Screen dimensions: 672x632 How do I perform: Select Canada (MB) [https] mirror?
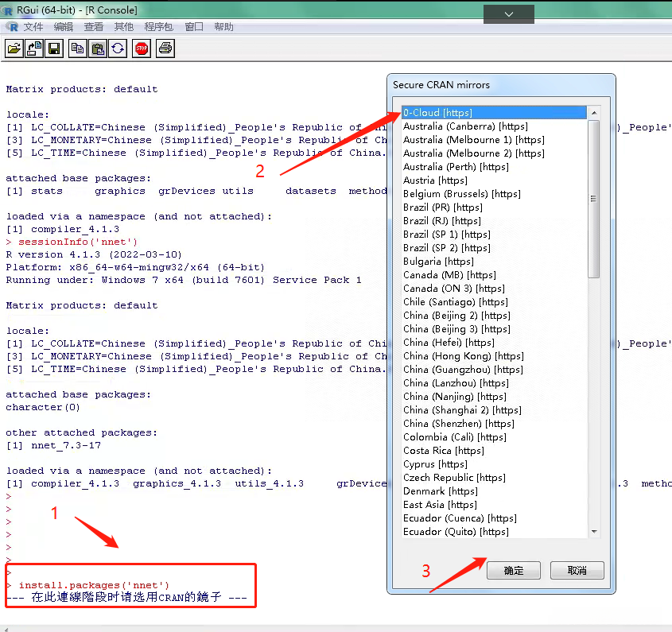[494, 274]
